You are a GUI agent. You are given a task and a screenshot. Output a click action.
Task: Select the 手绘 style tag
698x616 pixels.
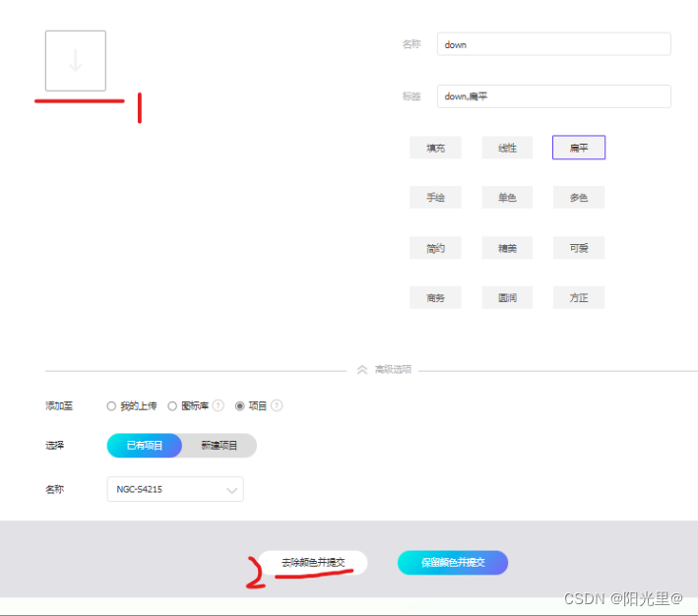pos(435,197)
